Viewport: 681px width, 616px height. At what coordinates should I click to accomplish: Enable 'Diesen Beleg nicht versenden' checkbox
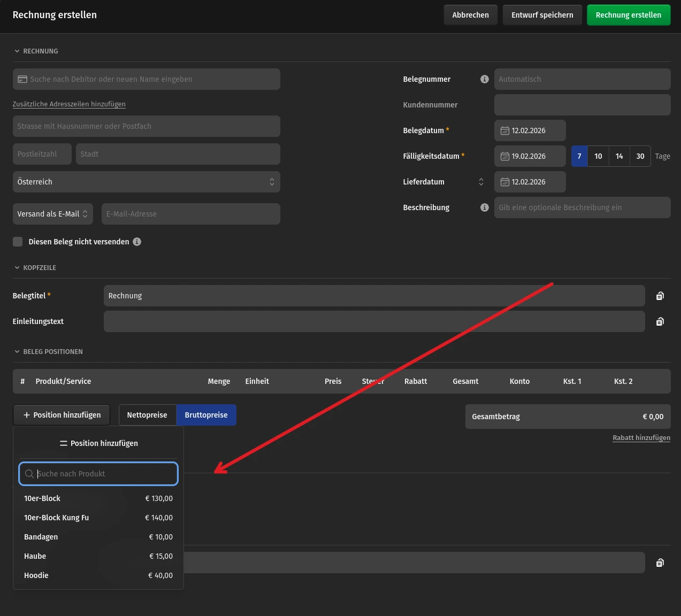(x=18, y=242)
